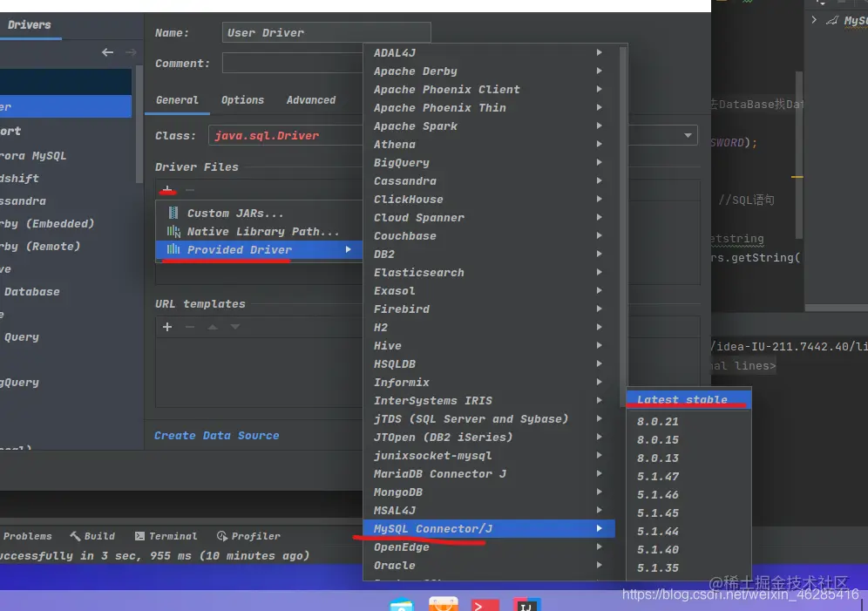Expand MySQL Connector/J submenu arrow
This screenshot has height=611, width=868.
(x=599, y=528)
